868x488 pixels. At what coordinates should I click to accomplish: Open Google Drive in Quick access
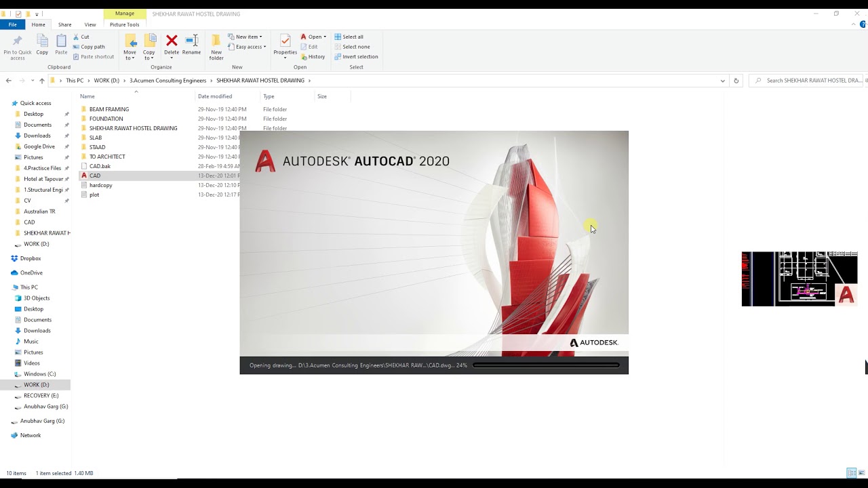pyautogui.click(x=39, y=146)
